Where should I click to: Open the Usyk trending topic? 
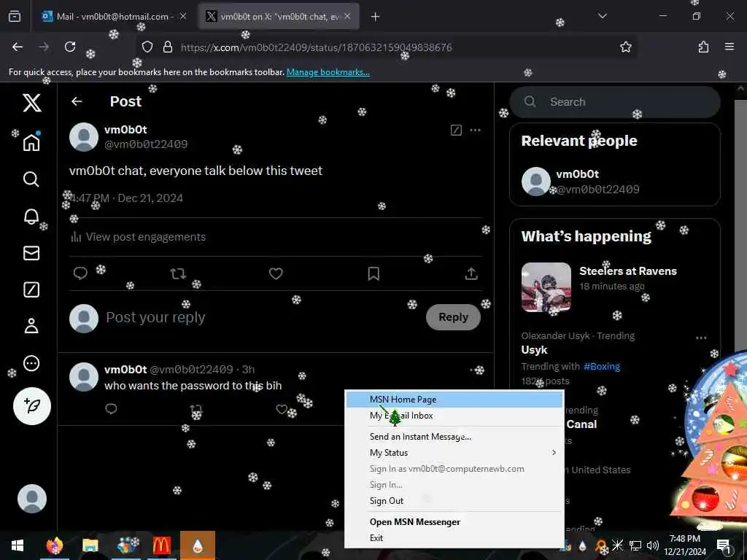(534, 349)
